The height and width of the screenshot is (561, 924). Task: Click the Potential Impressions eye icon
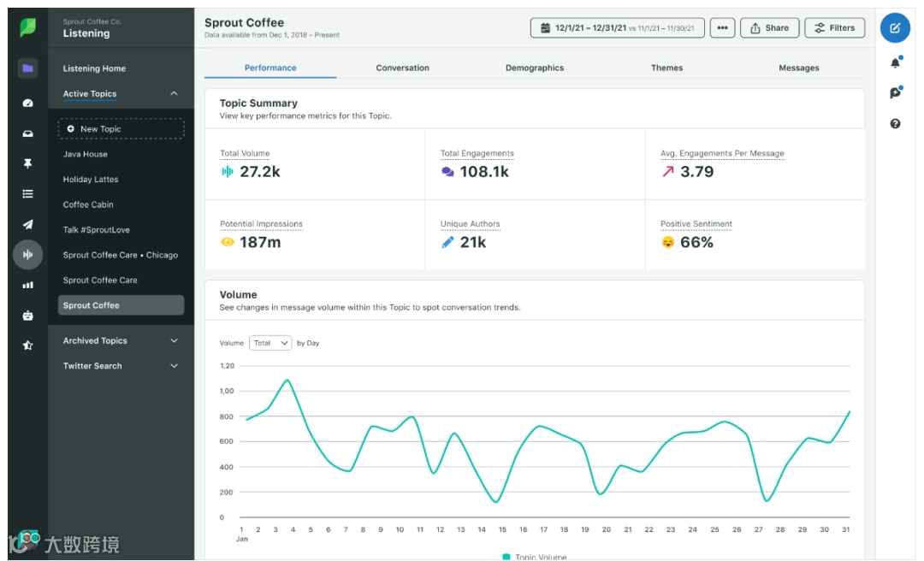(227, 242)
